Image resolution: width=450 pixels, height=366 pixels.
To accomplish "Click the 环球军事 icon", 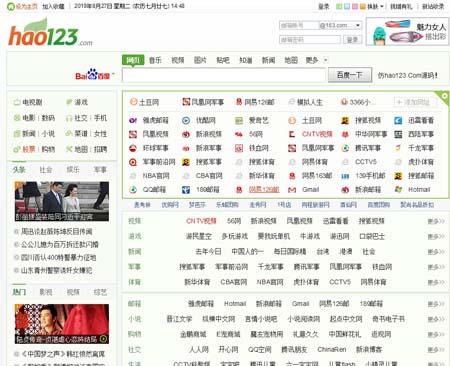I will click(133, 148).
